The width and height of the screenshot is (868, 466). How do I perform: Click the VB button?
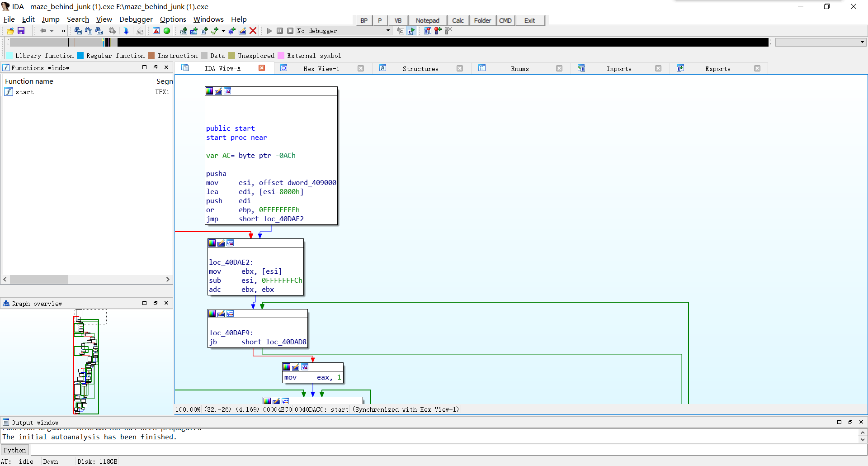(398, 20)
